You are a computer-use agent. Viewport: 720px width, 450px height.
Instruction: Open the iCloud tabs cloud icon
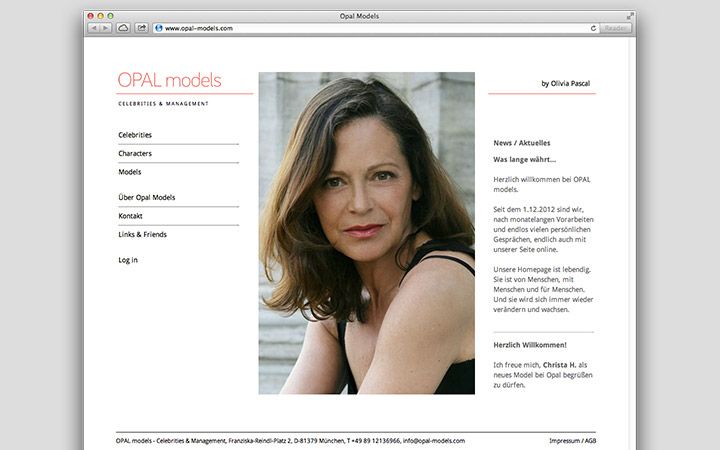123,28
